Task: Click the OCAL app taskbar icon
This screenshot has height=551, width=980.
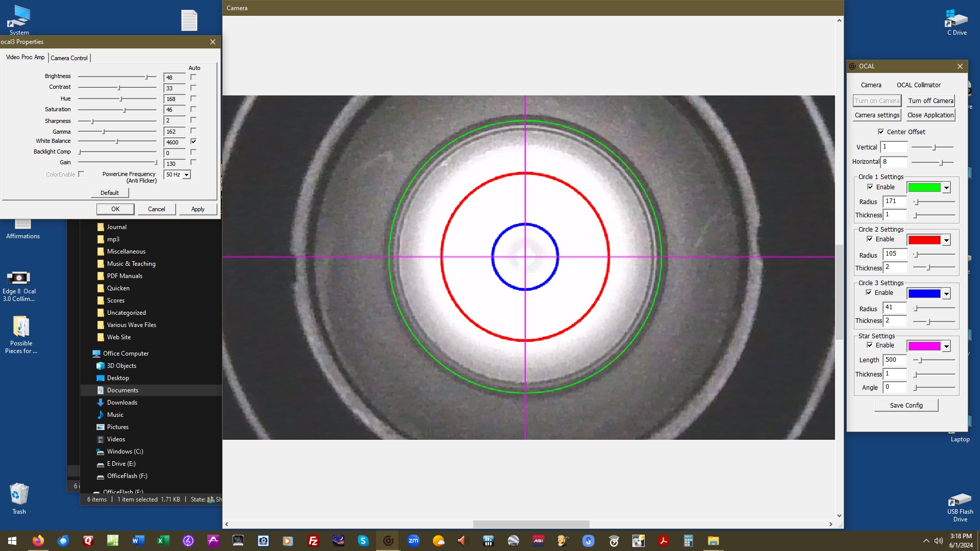Action: click(x=388, y=541)
